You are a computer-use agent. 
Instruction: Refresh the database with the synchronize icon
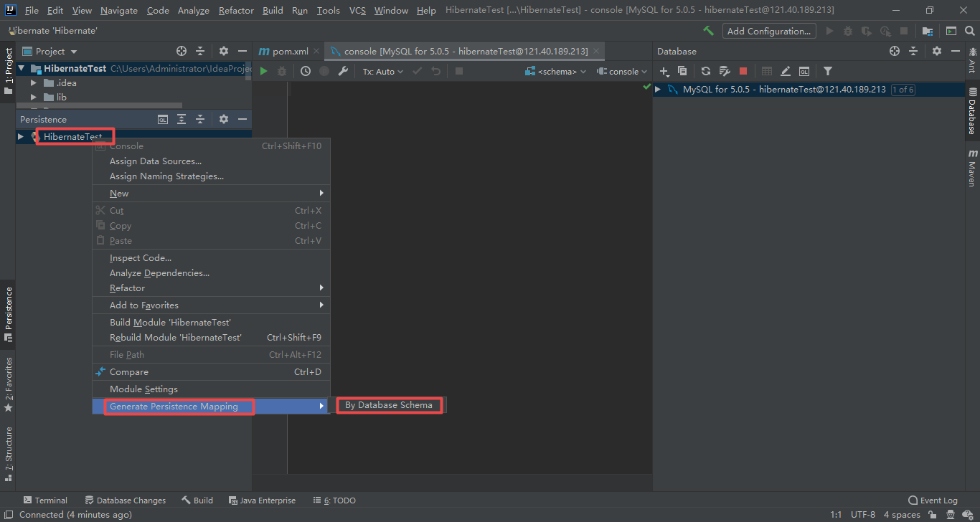pyautogui.click(x=705, y=71)
